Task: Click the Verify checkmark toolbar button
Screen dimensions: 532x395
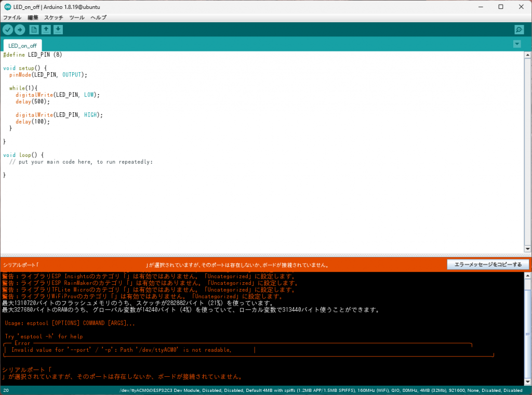Action: coord(7,30)
